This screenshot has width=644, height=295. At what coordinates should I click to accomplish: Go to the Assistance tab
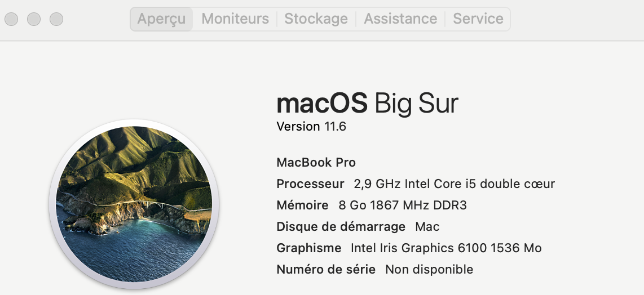point(400,19)
